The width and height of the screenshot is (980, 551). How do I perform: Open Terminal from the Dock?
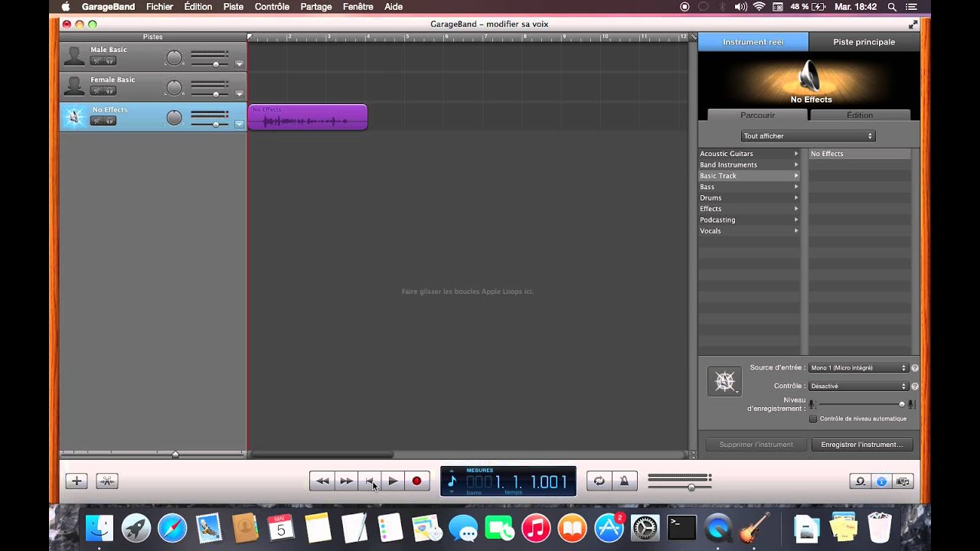pyautogui.click(x=681, y=528)
